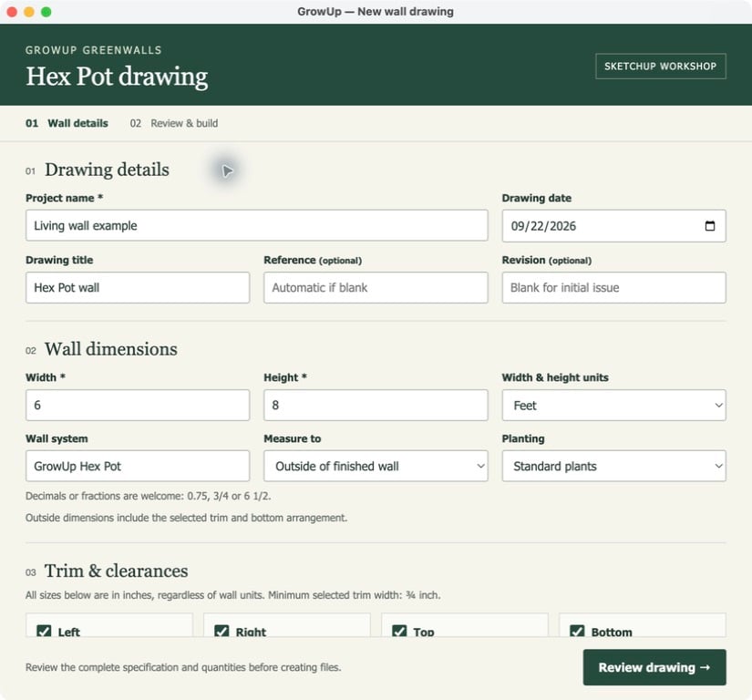Focus the Wall system field
This screenshot has width=752, height=700.
coord(138,466)
